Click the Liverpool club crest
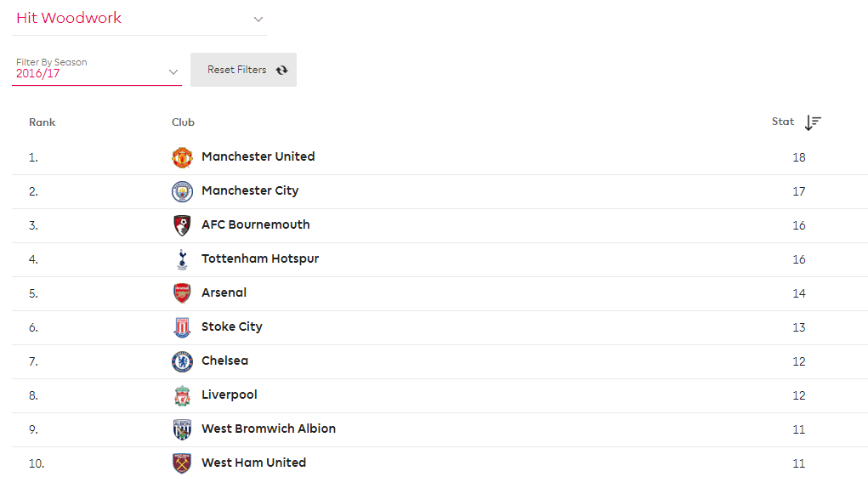 pyautogui.click(x=182, y=395)
